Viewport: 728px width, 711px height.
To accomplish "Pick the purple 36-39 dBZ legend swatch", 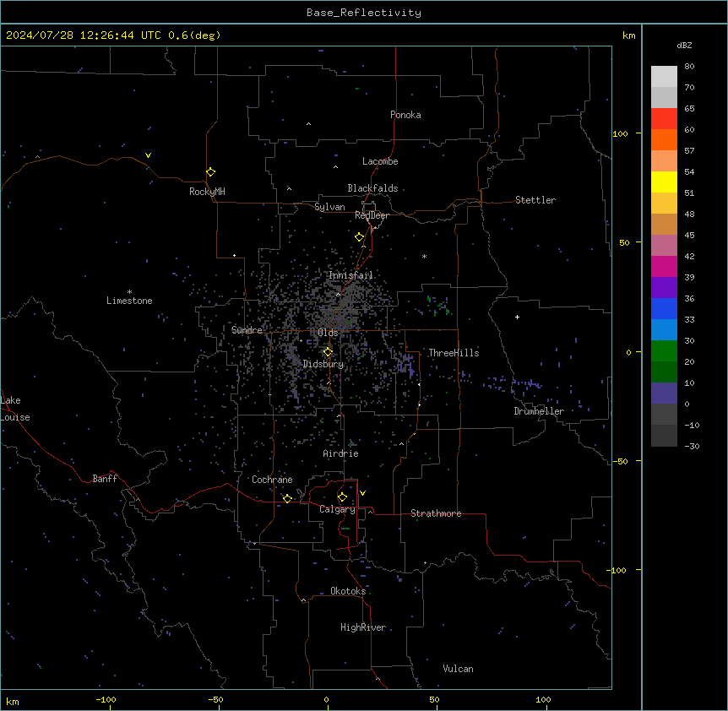I will (664, 288).
